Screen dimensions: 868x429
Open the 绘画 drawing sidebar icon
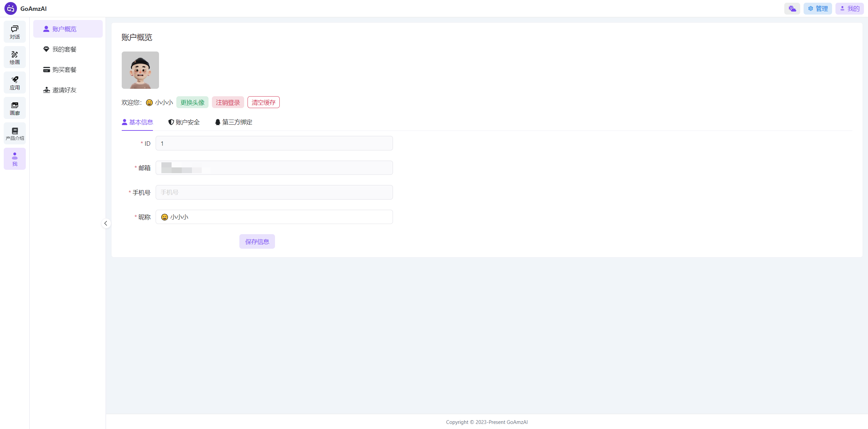click(x=15, y=57)
